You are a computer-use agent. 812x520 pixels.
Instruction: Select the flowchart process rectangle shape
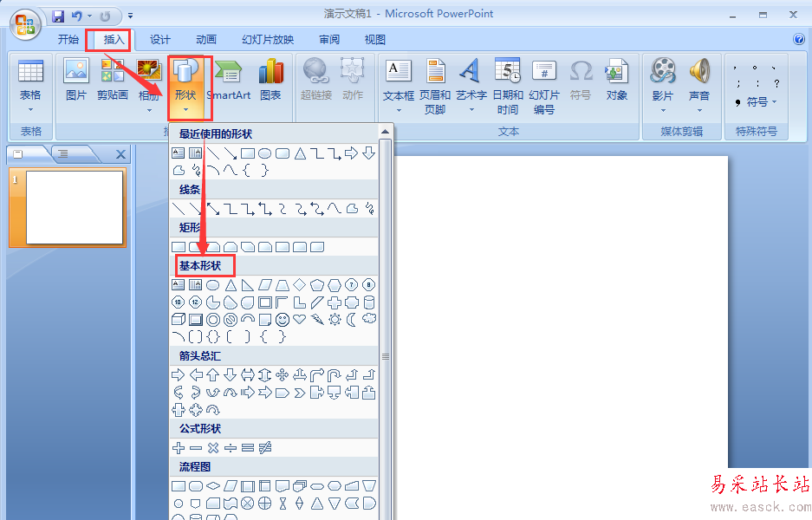pyautogui.click(x=179, y=486)
